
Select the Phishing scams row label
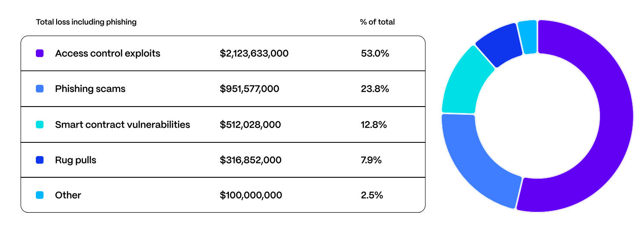[x=90, y=89]
